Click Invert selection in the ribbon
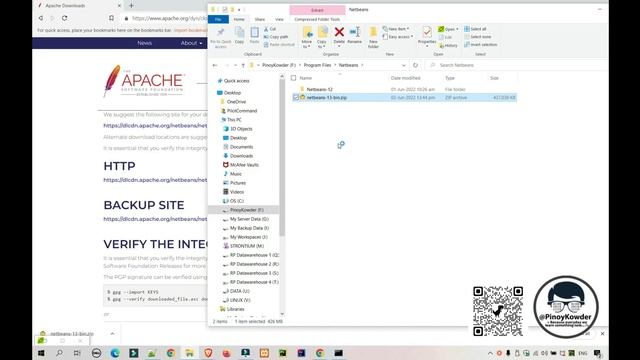The width and height of the screenshot is (640, 360). point(480,44)
